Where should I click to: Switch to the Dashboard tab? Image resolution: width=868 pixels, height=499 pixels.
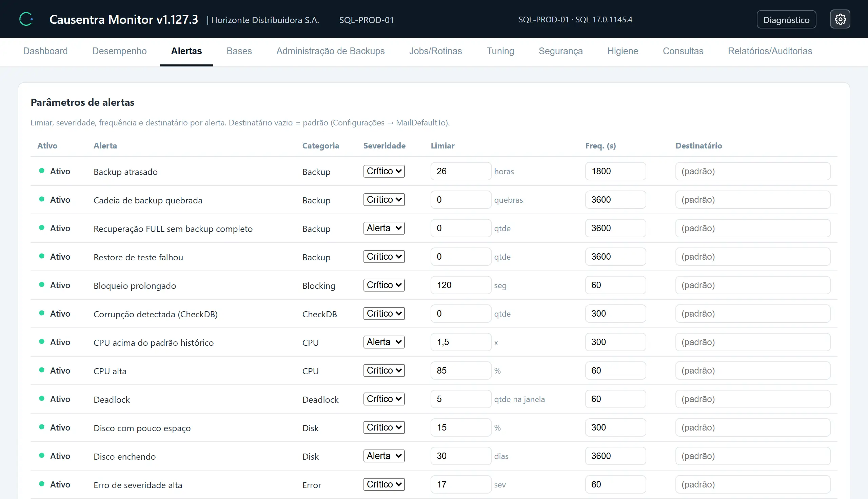pyautogui.click(x=45, y=51)
